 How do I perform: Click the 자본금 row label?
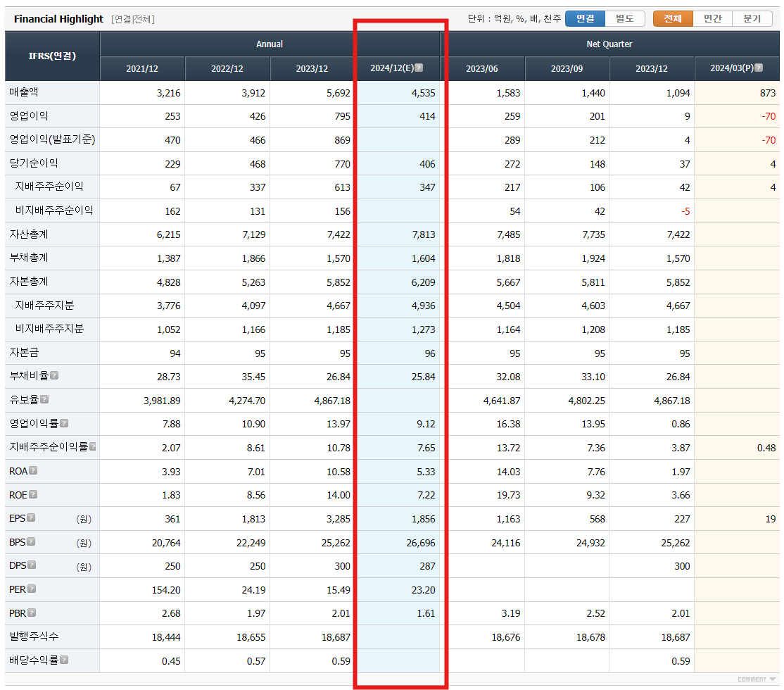tap(23, 352)
